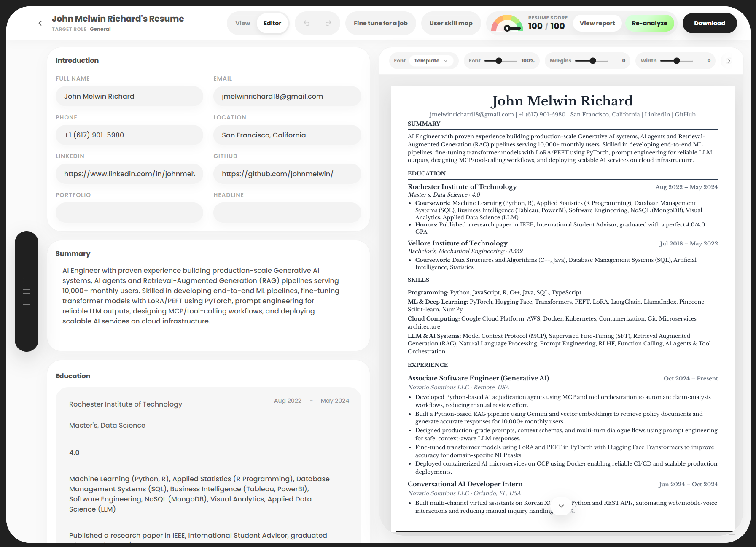
Task: Click the Target Role General label
Action: [x=81, y=29]
